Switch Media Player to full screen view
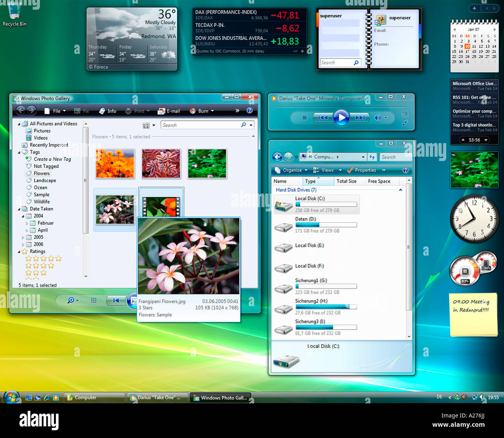The image size is (504, 438). point(405,114)
